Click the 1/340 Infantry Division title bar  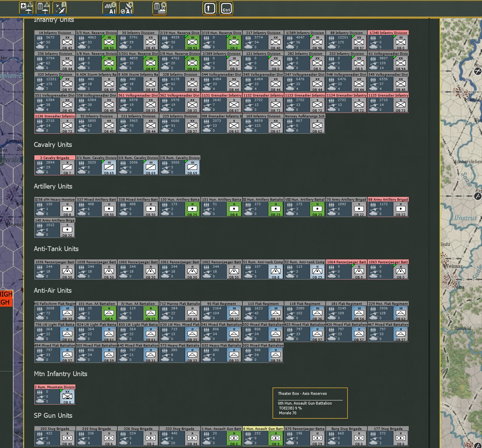tap(388, 33)
